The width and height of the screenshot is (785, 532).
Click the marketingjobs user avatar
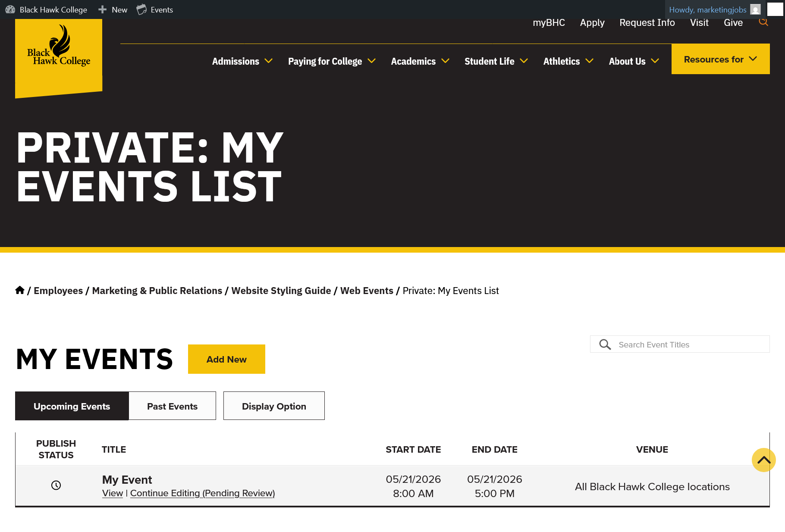[755, 9]
